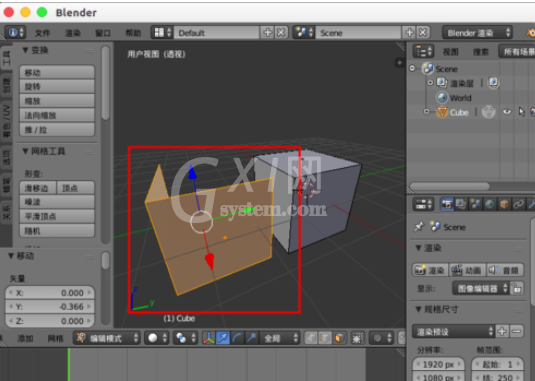Collapse the Scene tree node
Viewport: 535px width, 381px height.
click(413, 68)
